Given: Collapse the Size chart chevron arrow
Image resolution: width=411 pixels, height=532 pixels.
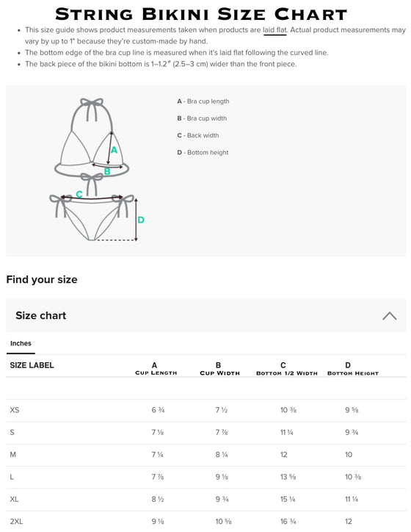Looking at the screenshot, I should tap(389, 315).
